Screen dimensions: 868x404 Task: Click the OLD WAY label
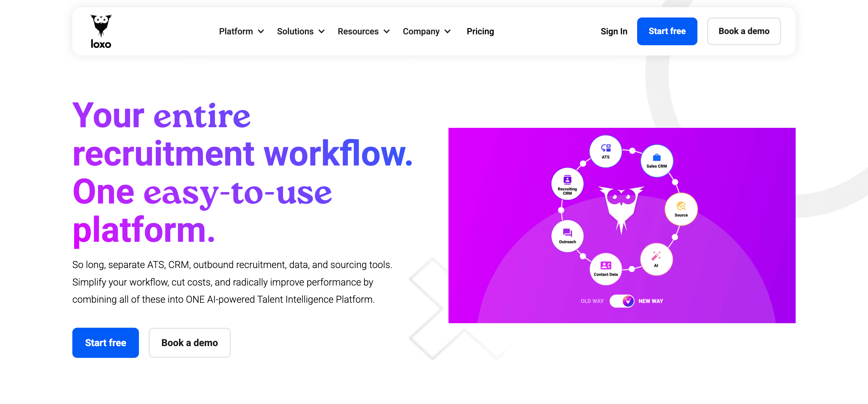click(592, 301)
